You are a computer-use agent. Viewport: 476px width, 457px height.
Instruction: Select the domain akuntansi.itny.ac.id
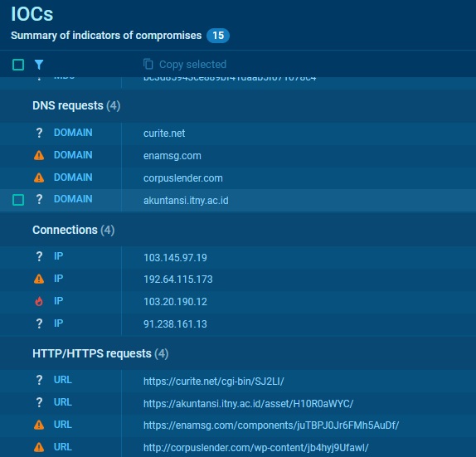pos(186,201)
